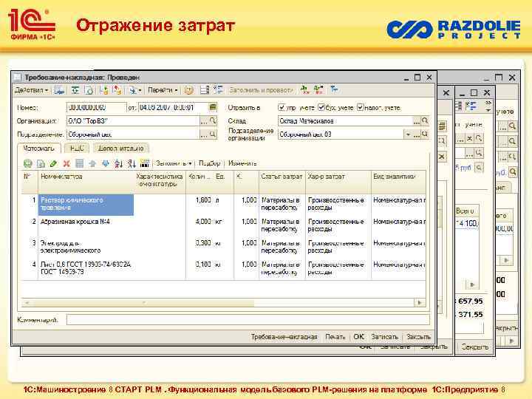Click the Печать button
Image resolution: width=532 pixels, height=399 pixels.
[x=335, y=337]
